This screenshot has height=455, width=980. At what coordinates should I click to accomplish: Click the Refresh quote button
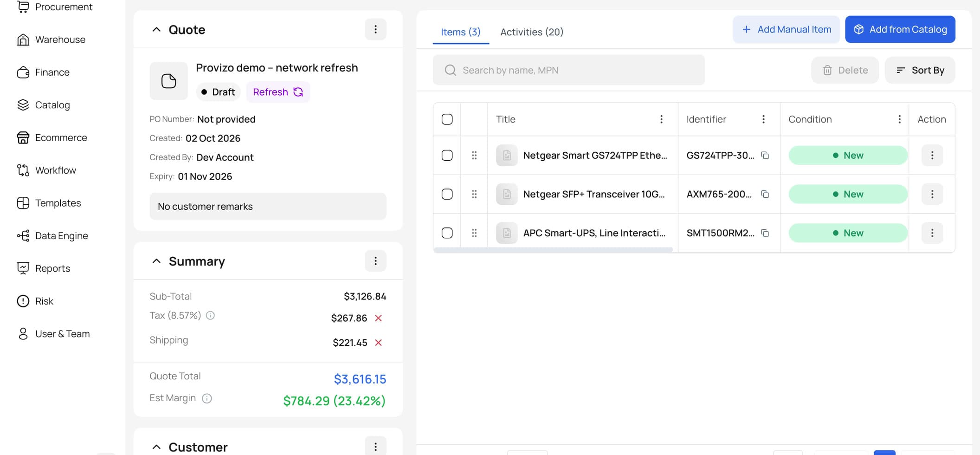point(278,92)
